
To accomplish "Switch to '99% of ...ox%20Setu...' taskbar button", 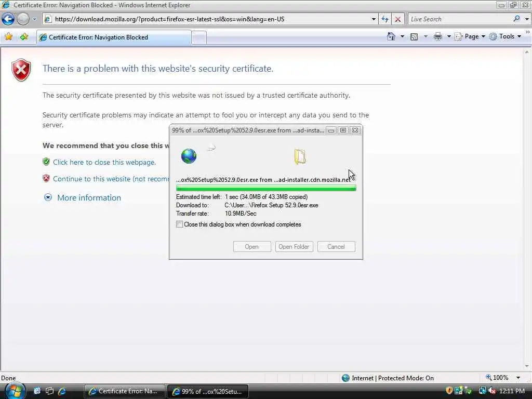I will (208, 391).
